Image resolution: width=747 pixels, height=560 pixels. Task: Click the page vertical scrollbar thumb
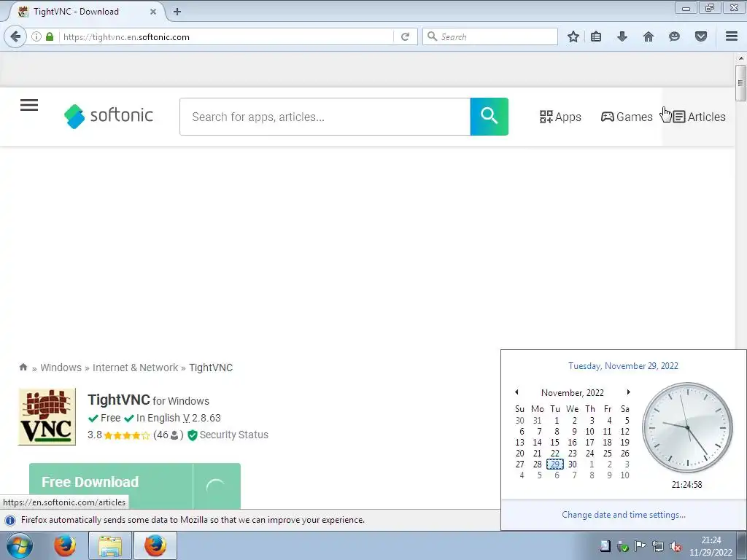coord(740,83)
